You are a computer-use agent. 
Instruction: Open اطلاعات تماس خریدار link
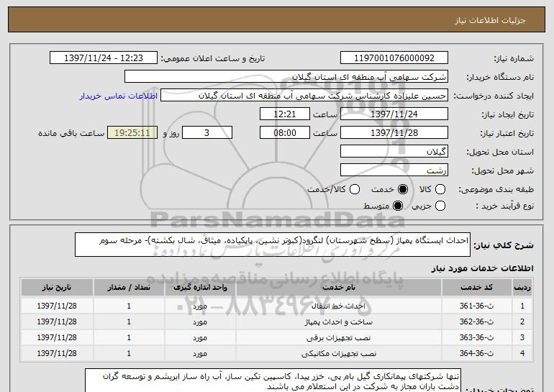coord(119,96)
